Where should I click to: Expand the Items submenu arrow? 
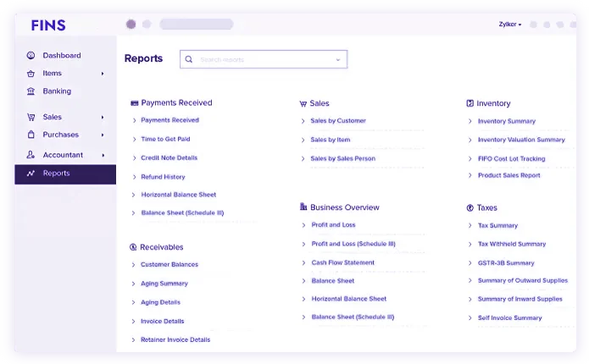[103, 74]
